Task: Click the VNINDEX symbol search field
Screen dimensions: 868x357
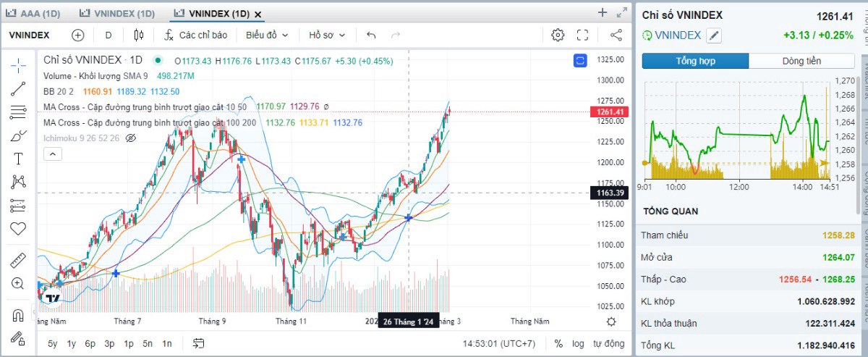Action: pyautogui.click(x=29, y=35)
